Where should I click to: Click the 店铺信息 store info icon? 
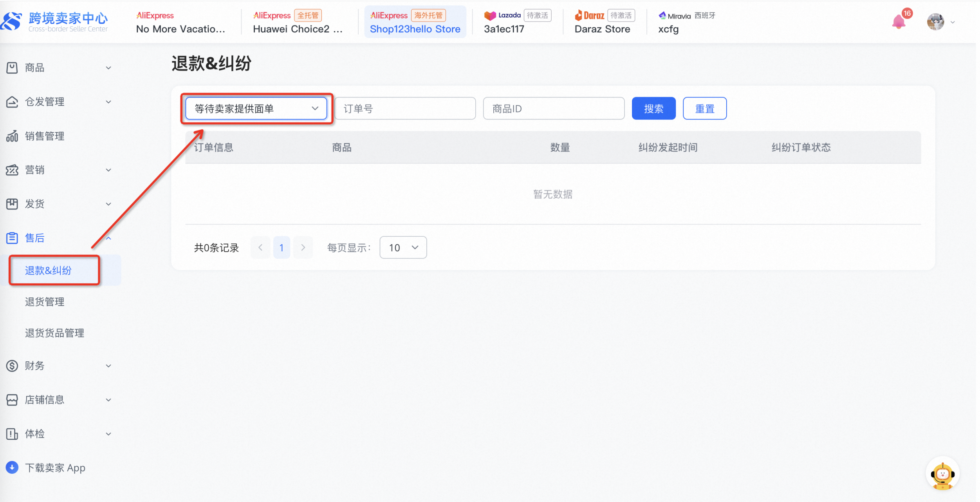pos(12,399)
